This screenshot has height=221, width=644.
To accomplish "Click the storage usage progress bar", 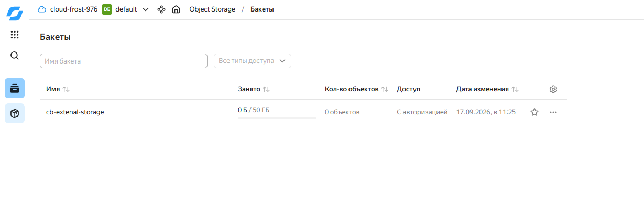I will 277,118.
